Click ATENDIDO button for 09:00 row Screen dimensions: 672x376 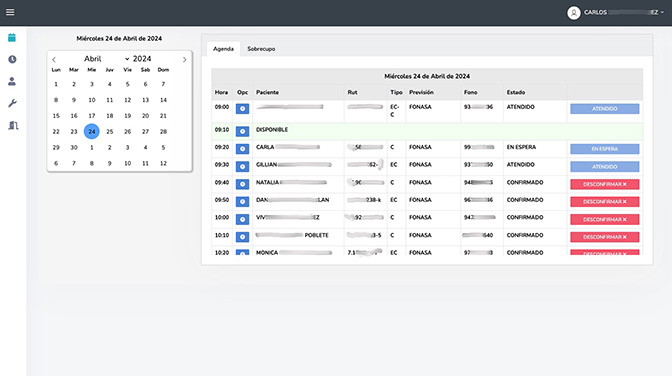pos(605,109)
